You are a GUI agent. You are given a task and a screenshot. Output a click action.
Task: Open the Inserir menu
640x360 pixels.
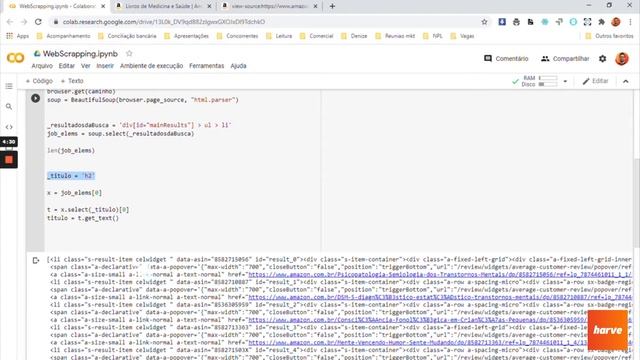[105, 66]
